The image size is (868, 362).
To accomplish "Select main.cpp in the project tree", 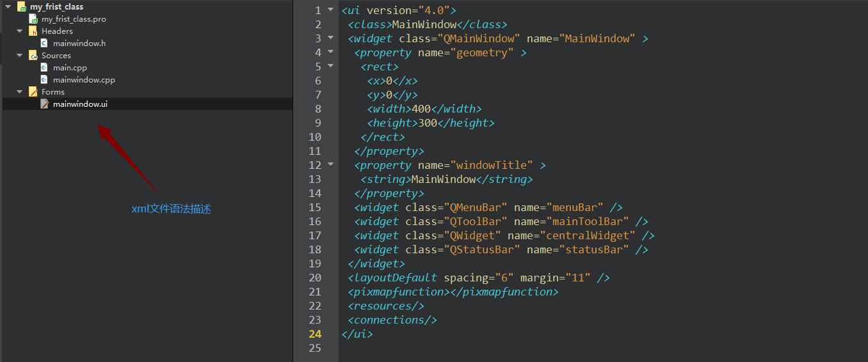I will [x=70, y=68].
